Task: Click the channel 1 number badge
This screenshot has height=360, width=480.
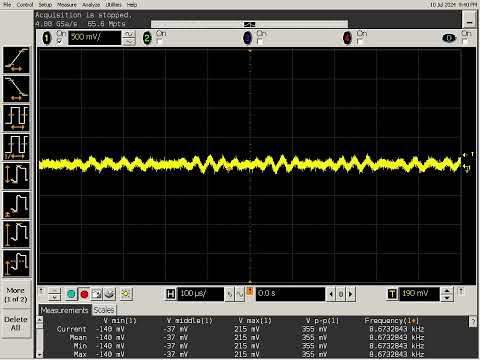Action: [x=47, y=38]
